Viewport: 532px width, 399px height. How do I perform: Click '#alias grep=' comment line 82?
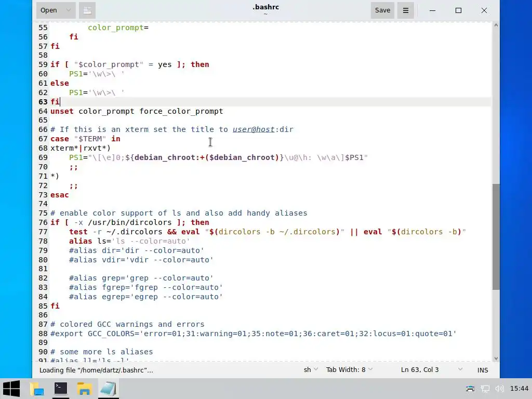(141, 278)
